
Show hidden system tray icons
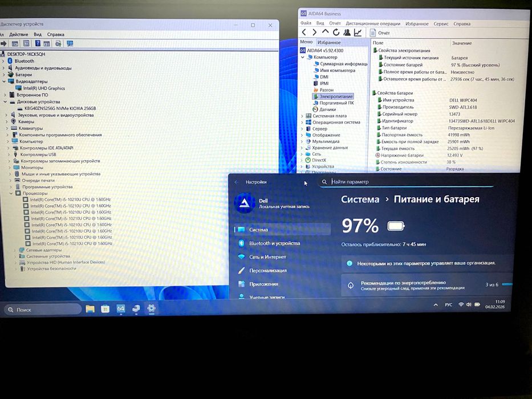point(436,305)
